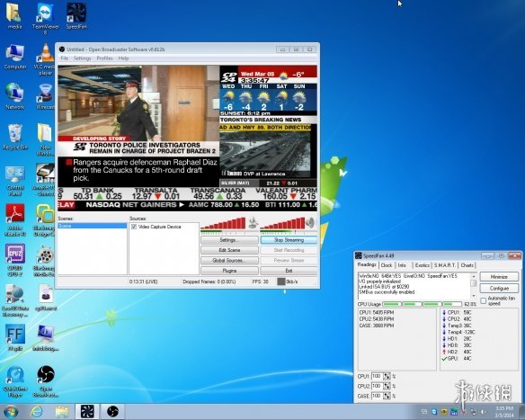Click the SpeedFan log scrollbar
Viewport: 525px width, 420px height.
click(474, 286)
